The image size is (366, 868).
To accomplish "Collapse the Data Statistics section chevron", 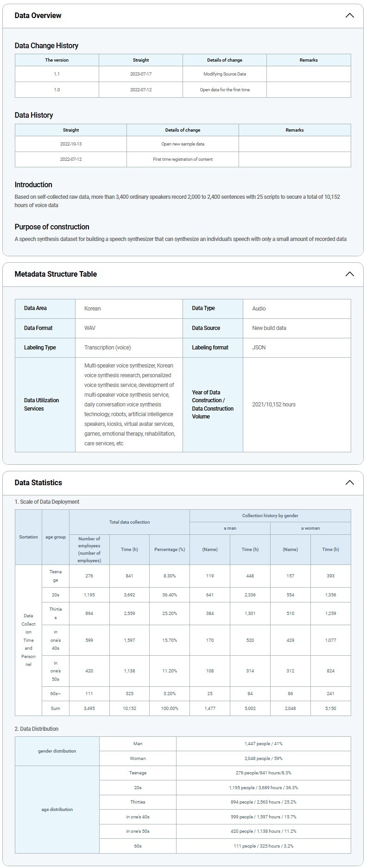I will click(349, 482).
